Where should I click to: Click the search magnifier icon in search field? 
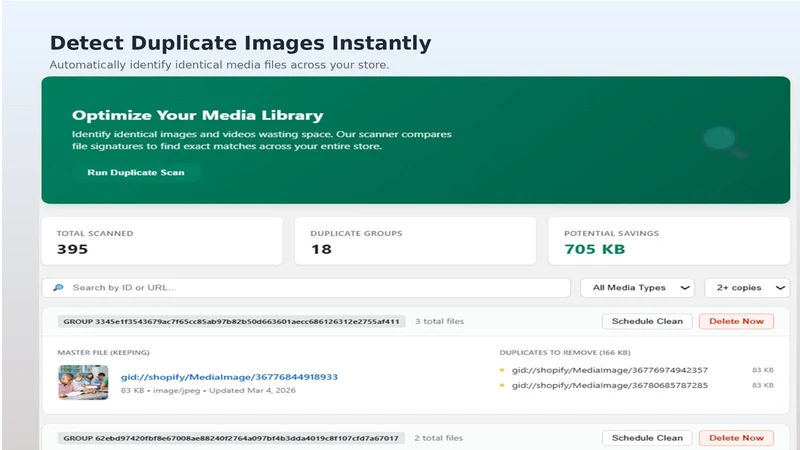coord(58,288)
